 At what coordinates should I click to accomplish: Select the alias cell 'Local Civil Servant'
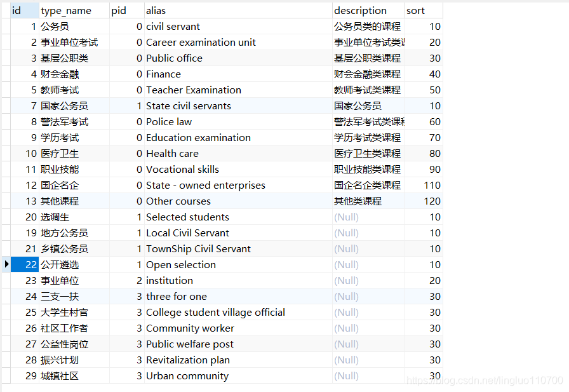tap(238, 233)
